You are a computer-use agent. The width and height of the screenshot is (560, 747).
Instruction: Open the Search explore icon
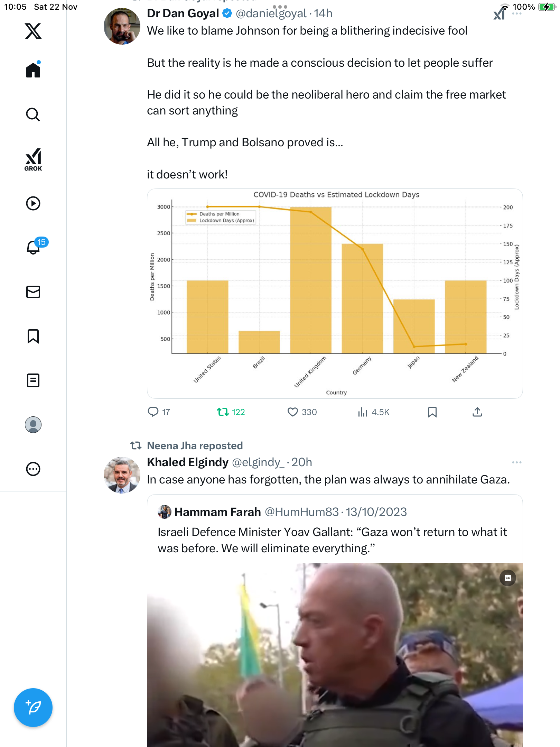[x=33, y=114]
